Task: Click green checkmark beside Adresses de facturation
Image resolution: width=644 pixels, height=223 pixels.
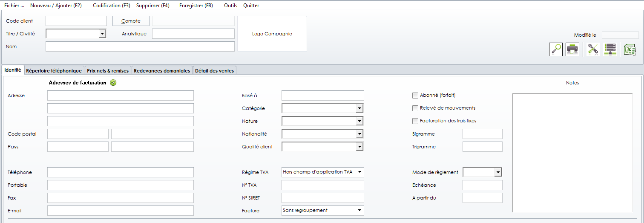Action: pyautogui.click(x=113, y=83)
